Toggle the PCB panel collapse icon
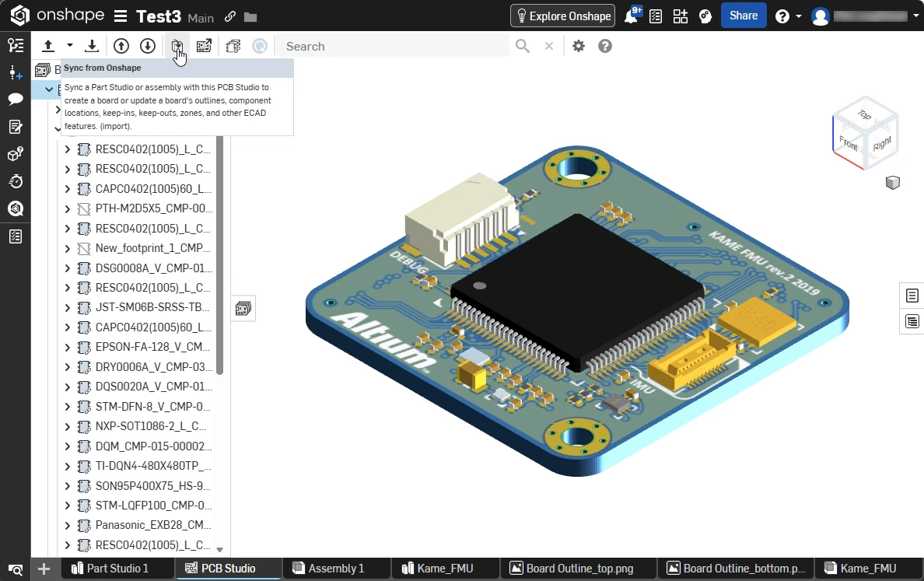 (x=243, y=308)
